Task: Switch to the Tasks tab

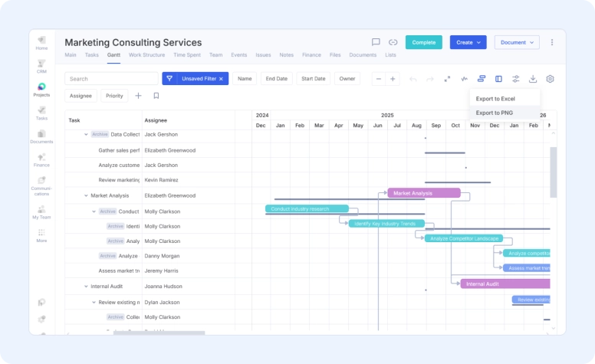Action: (x=91, y=55)
